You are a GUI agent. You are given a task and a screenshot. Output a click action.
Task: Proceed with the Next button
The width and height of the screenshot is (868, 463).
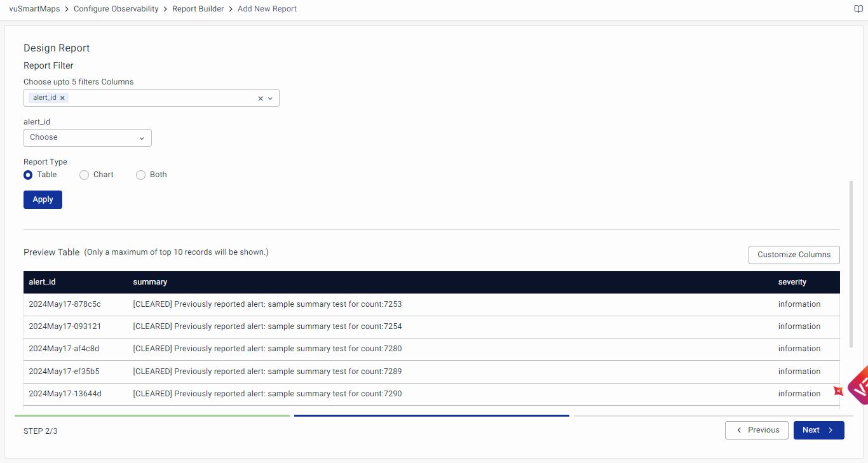tap(818, 430)
